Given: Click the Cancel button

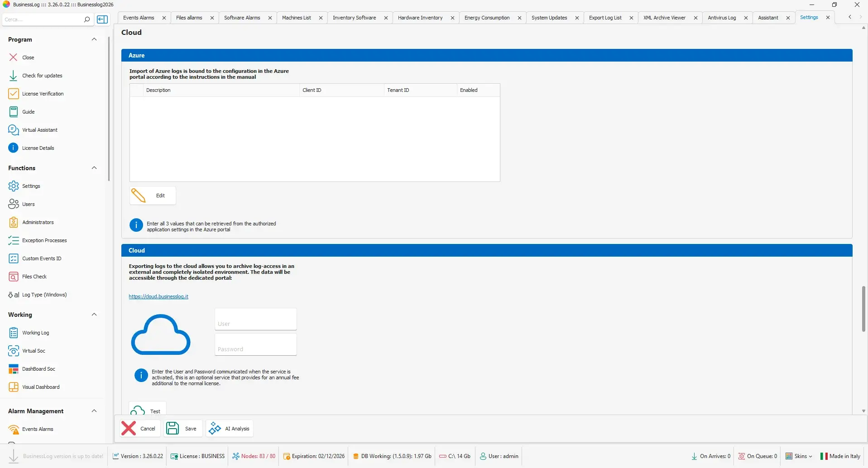Looking at the screenshot, I should coord(140,429).
